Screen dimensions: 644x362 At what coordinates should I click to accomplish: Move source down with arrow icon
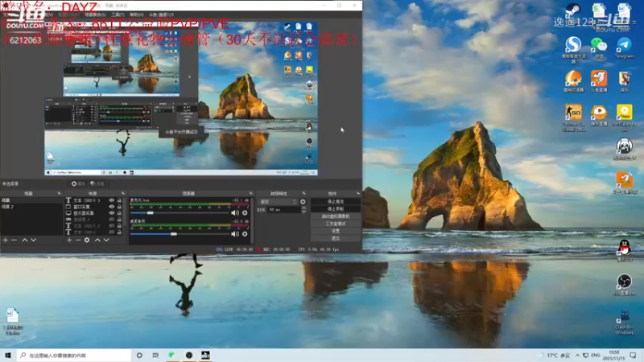point(106,240)
